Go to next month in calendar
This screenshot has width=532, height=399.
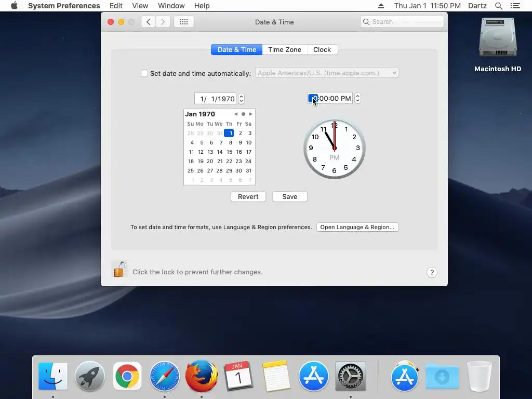(x=251, y=114)
